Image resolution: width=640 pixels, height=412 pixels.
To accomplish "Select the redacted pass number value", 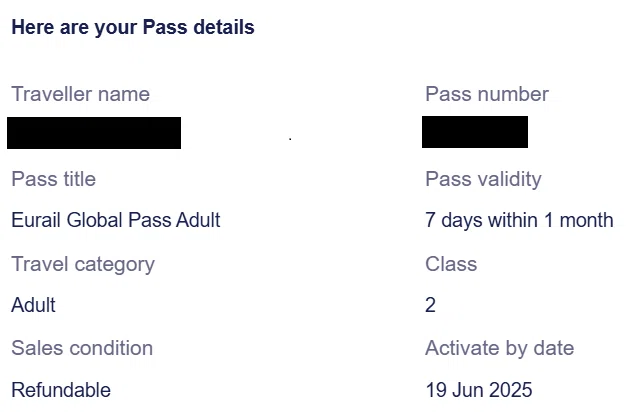I will click(x=475, y=132).
